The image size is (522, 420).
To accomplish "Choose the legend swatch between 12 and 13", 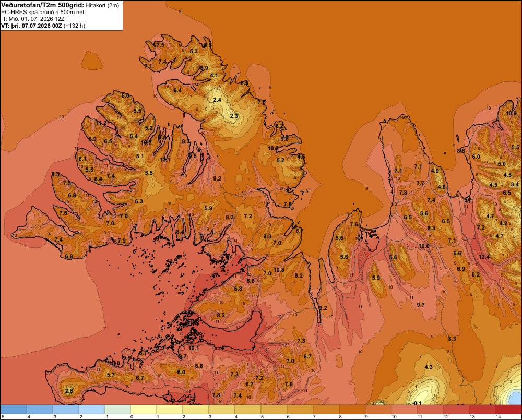I will coord(456,410).
